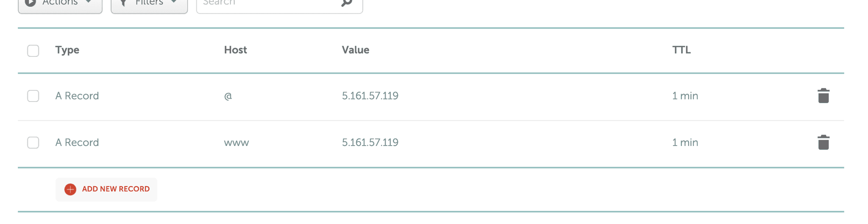Delete the @ host A Record
This screenshot has height=224, width=868.
(823, 96)
